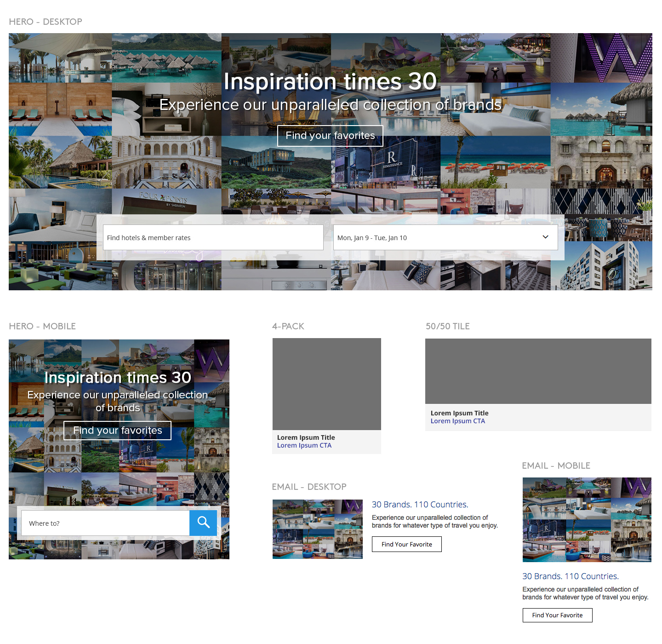Viewport: 662px width, 644px height.
Task: Click Find Your Favorite in Email Mobile
Action: [557, 615]
